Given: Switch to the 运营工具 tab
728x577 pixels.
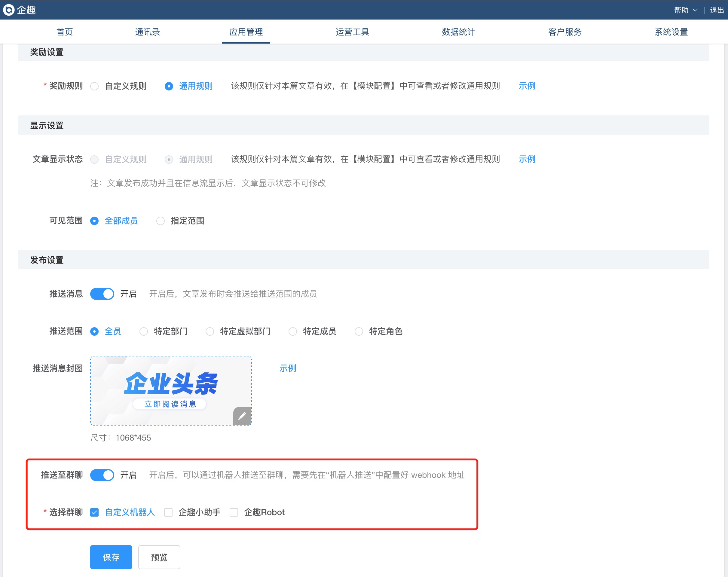Looking at the screenshot, I should pyautogui.click(x=352, y=32).
